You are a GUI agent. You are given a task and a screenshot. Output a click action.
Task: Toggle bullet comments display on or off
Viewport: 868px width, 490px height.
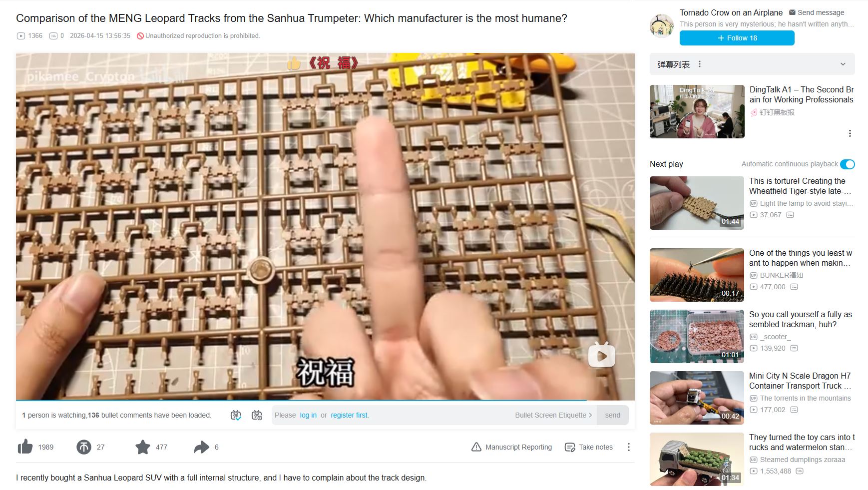pyautogui.click(x=236, y=415)
